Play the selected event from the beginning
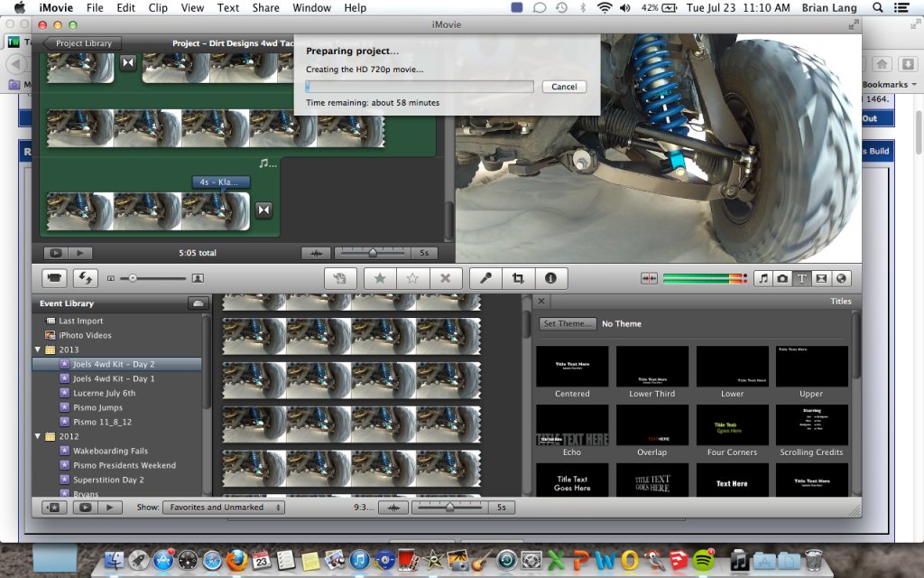 109,508
